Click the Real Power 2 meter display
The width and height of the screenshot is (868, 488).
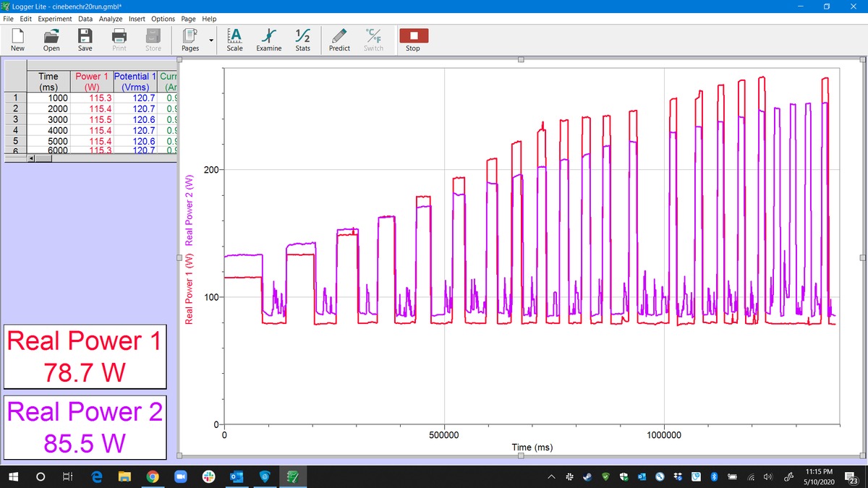85,427
